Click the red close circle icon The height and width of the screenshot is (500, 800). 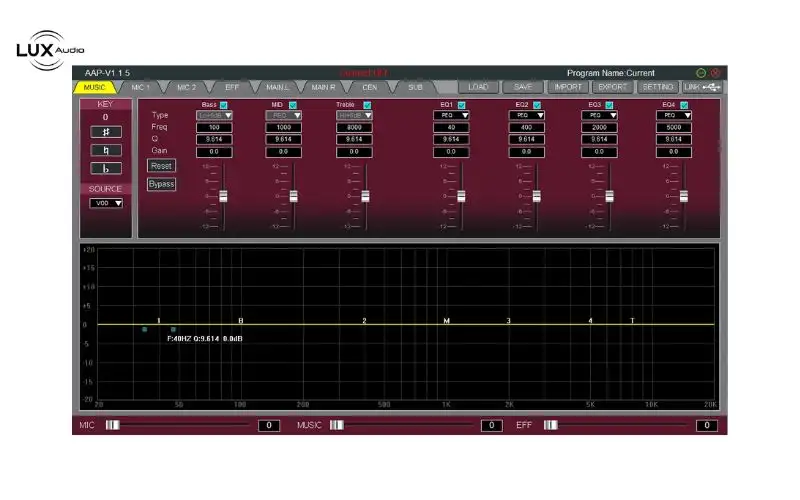pyautogui.click(x=715, y=73)
